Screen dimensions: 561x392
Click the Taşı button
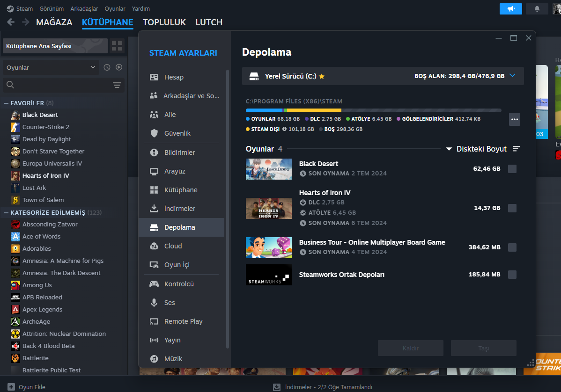[483, 348]
